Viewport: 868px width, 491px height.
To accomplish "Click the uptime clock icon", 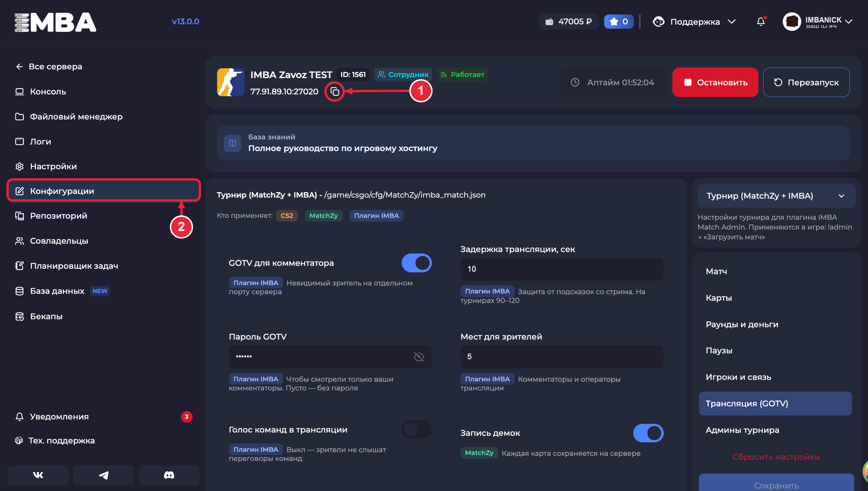I will [575, 82].
